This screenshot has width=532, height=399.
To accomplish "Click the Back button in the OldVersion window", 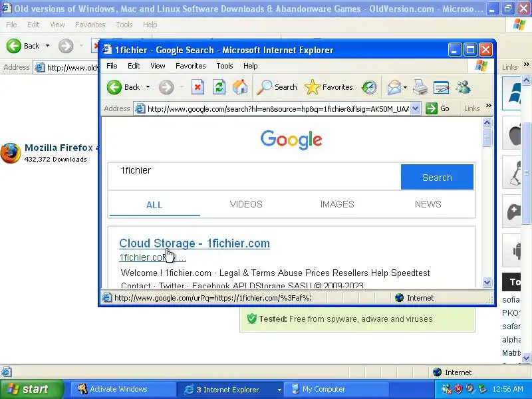I will click(23, 46).
